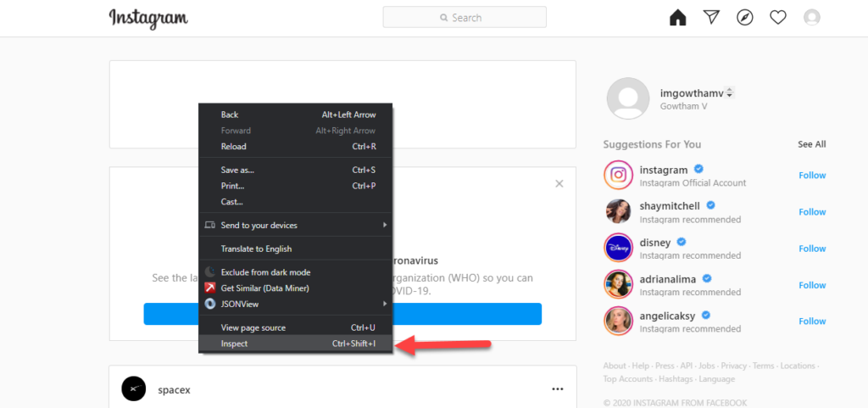Open Language footer link
868x408 pixels.
(717, 379)
